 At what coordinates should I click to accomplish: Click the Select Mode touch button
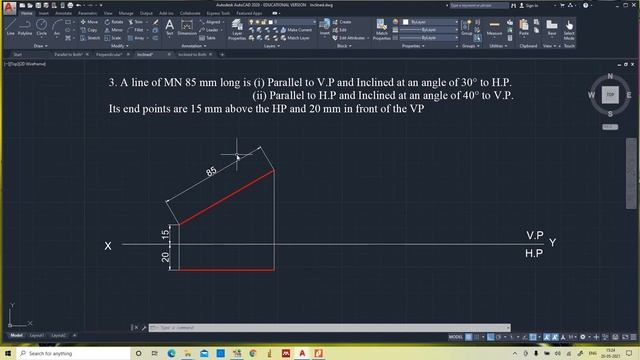point(569,29)
